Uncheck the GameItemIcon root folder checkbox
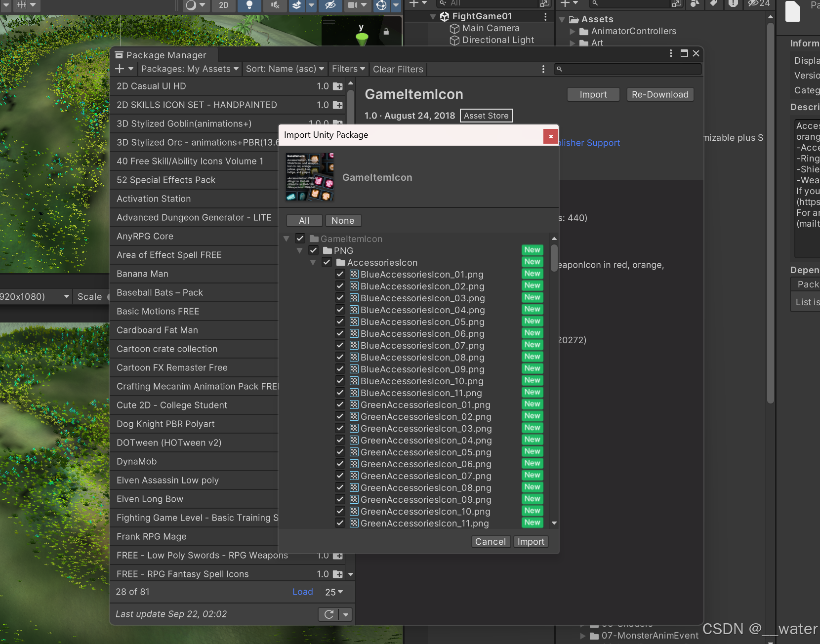 [x=300, y=239]
